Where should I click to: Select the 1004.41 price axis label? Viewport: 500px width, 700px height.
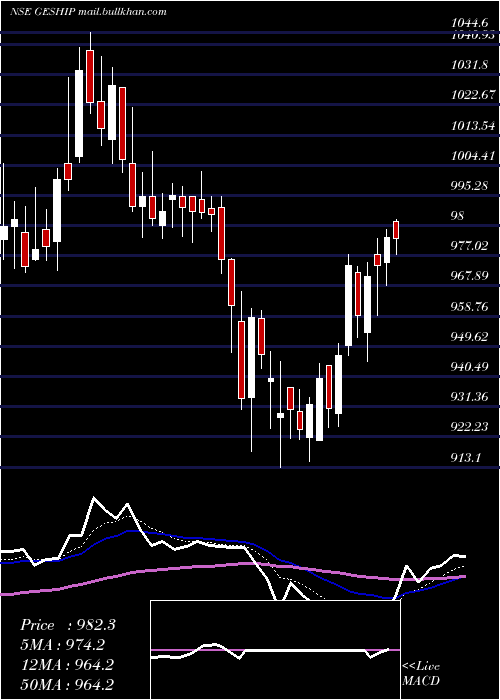(473, 155)
